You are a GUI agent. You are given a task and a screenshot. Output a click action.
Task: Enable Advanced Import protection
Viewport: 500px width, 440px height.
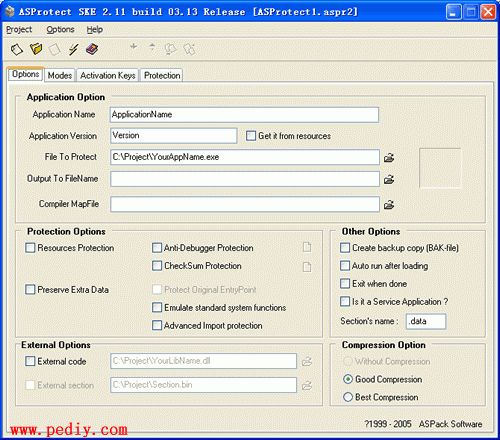click(157, 325)
